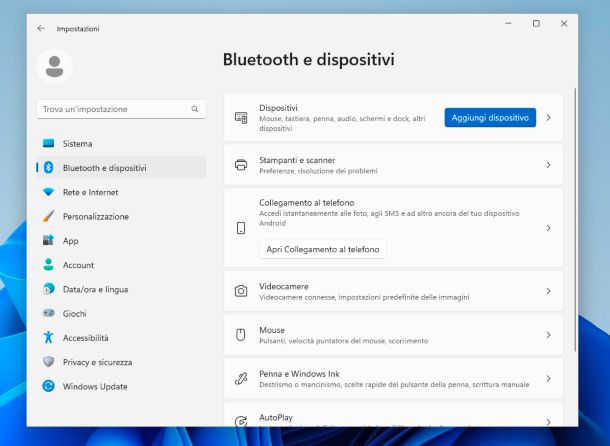Image resolution: width=610 pixels, height=446 pixels.
Task: Open the Videocamere settings card
Action: [393, 291]
